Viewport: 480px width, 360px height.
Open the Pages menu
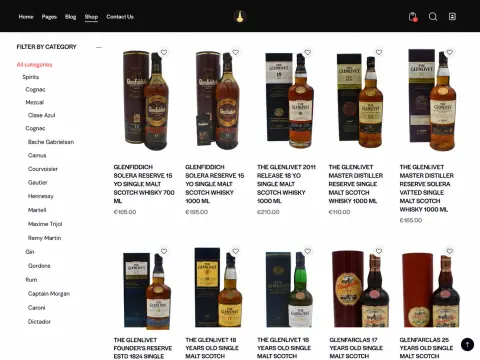pyautogui.click(x=49, y=17)
